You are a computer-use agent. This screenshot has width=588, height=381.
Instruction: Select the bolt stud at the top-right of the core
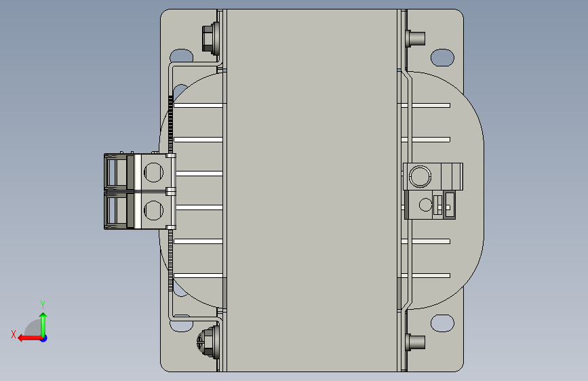click(415, 38)
